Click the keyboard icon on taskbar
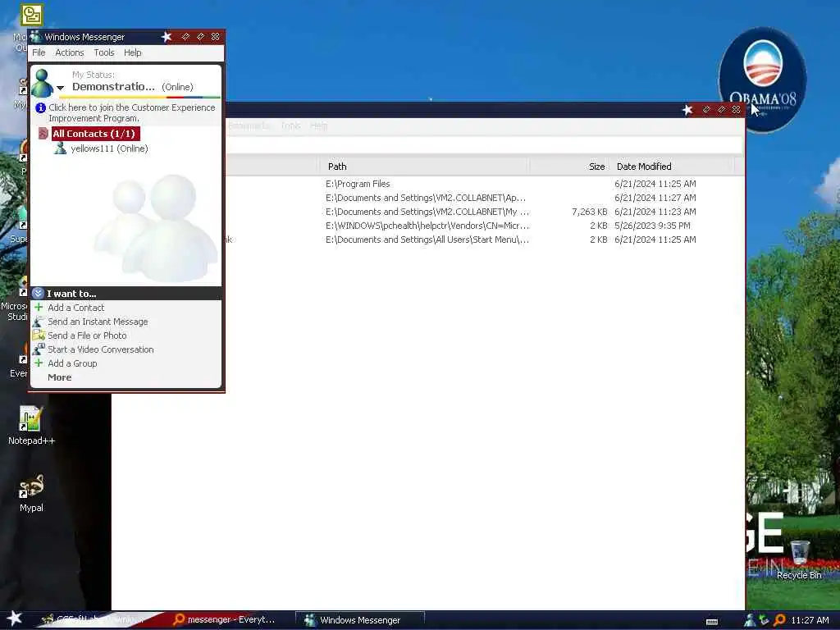This screenshot has width=840, height=630. (712, 622)
